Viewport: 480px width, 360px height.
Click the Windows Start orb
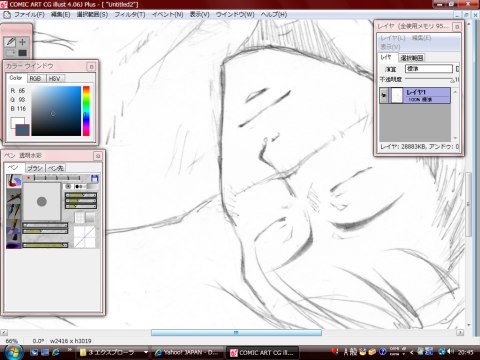pyautogui.click(x=13, y=352)
